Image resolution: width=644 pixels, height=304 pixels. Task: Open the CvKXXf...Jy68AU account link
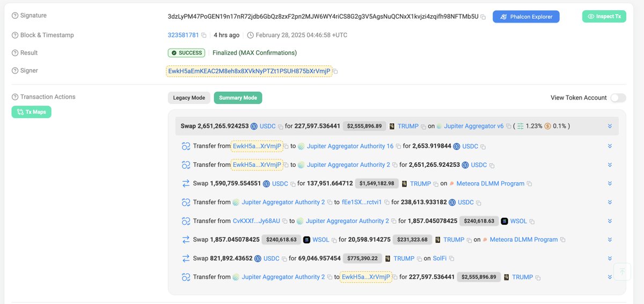[x=257, y=221]
